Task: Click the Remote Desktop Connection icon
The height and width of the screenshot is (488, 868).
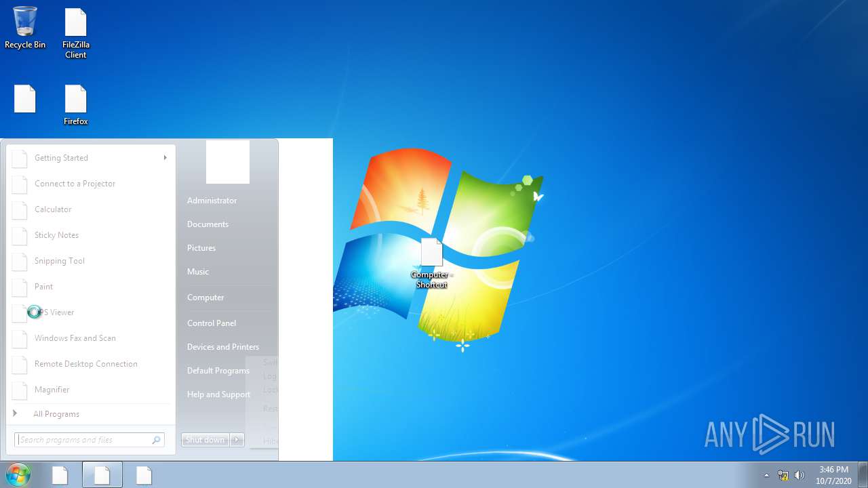Action: click(20, 365)
